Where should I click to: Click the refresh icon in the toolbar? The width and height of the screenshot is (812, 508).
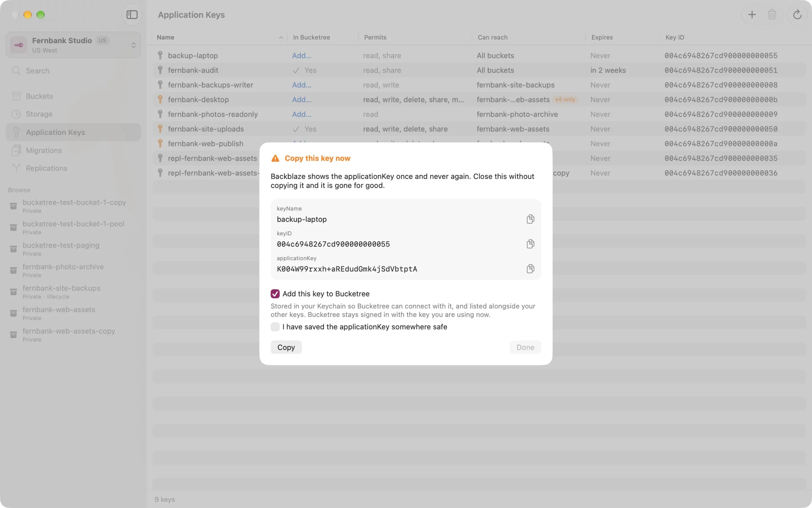tap(797, 15)
